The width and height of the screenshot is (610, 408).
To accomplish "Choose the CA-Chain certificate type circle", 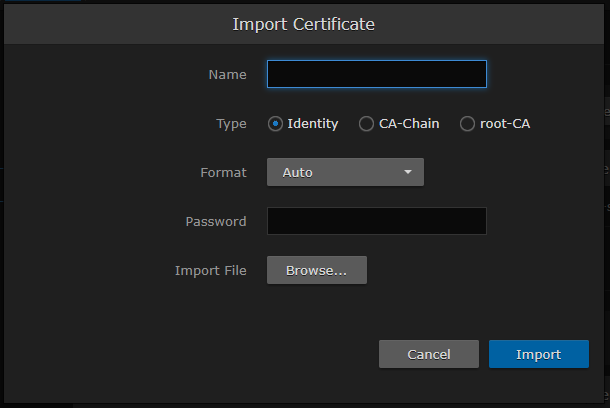I will click(x=366, y=124).
